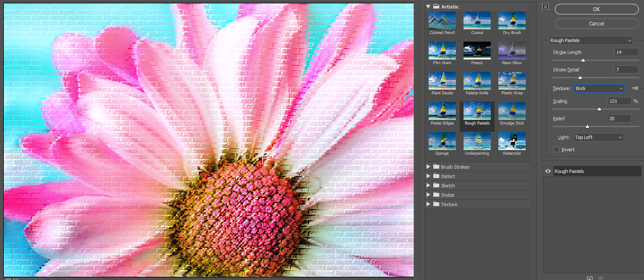This screenshot has width=644, height=280.
Task: Select the Smudge Stick filter thumbnail
Action: pos(512,111)
